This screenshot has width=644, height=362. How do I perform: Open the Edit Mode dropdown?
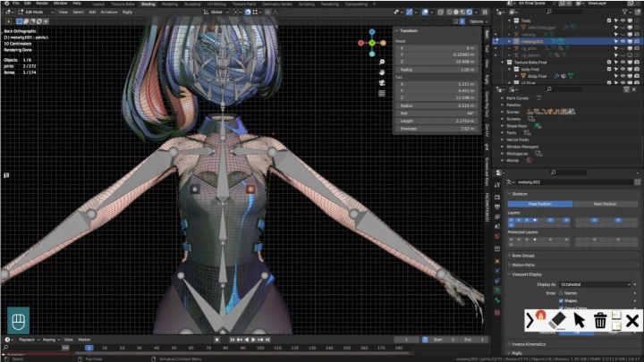[x=36, y=13]
